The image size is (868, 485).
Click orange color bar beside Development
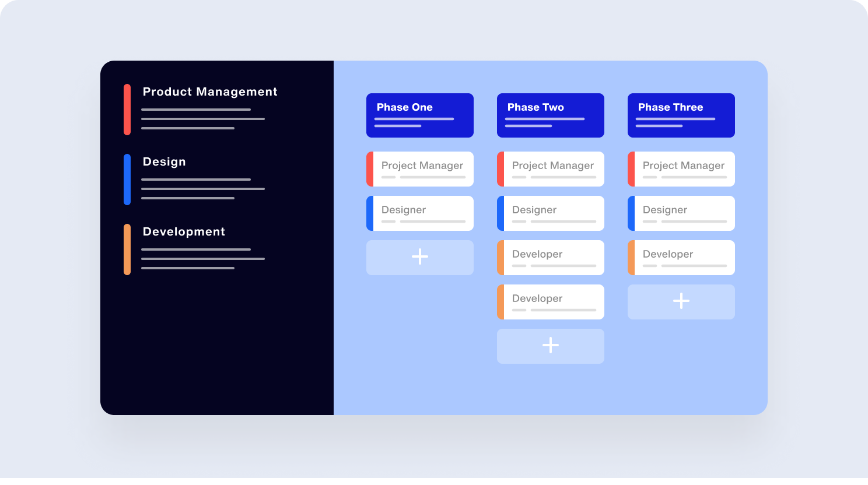127,249
